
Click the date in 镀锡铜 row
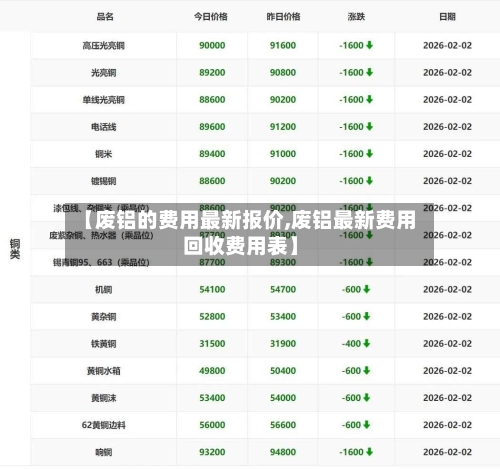[x=447, y=181]
